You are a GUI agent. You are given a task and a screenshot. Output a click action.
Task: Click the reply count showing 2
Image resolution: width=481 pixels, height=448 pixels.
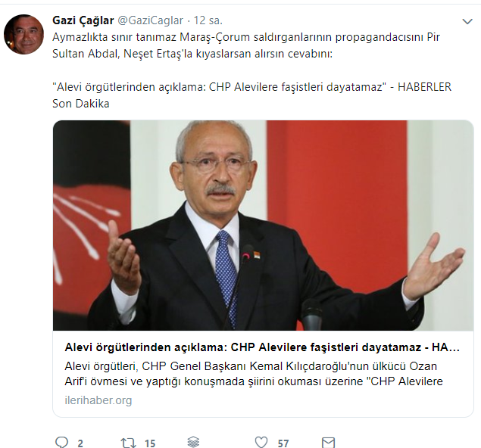point(80,443)
